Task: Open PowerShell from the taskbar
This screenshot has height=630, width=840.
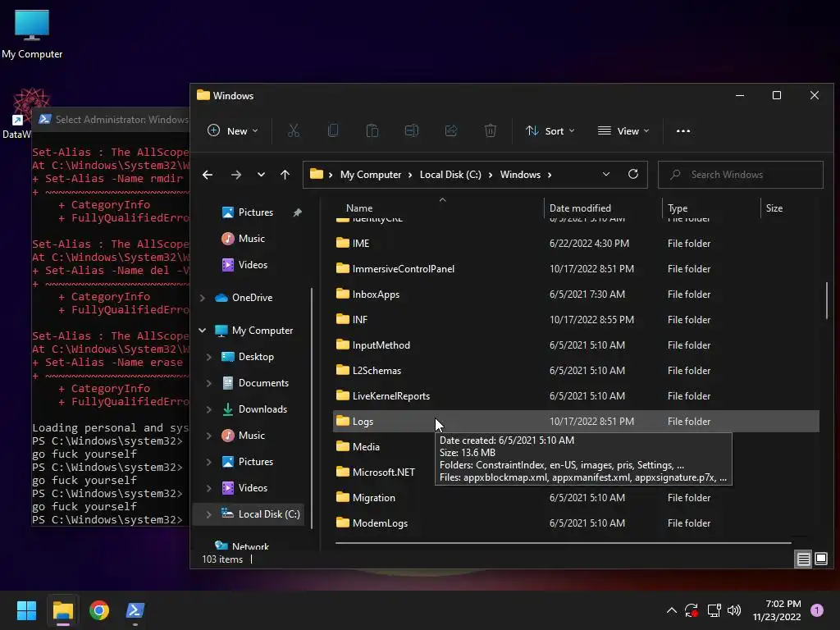Action: tap(135, 610)
